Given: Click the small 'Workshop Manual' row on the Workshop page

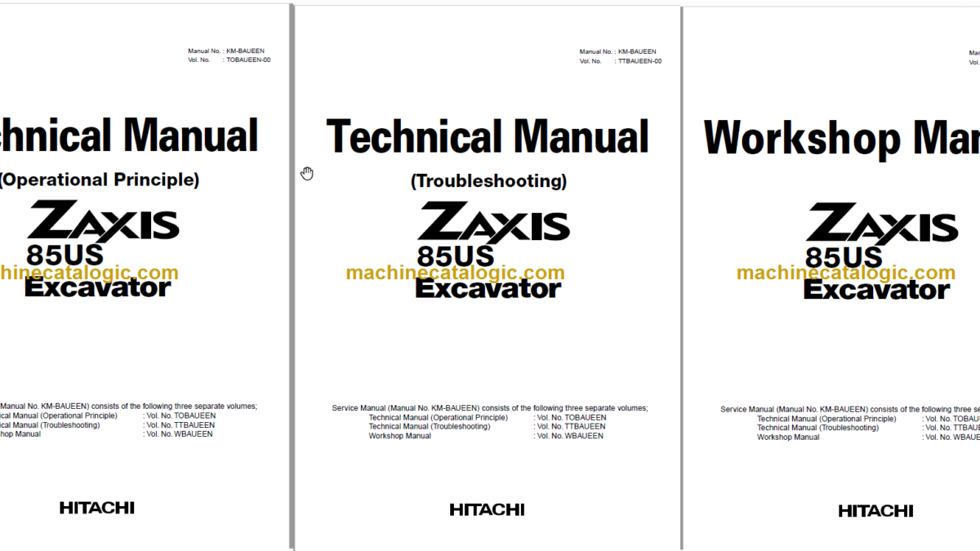Looking at the screenshot, I should [x=788, y=438].
